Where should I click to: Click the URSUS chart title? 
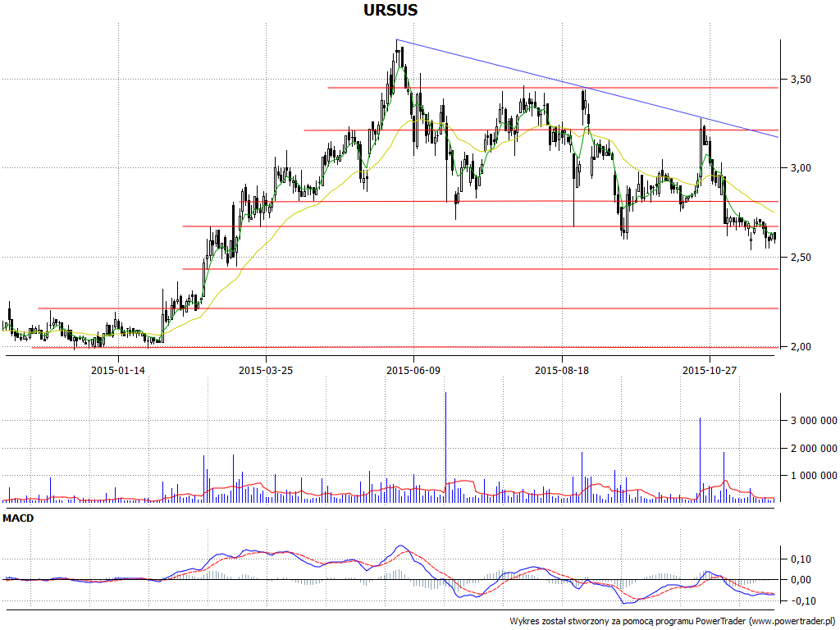[x=390, y=10]
